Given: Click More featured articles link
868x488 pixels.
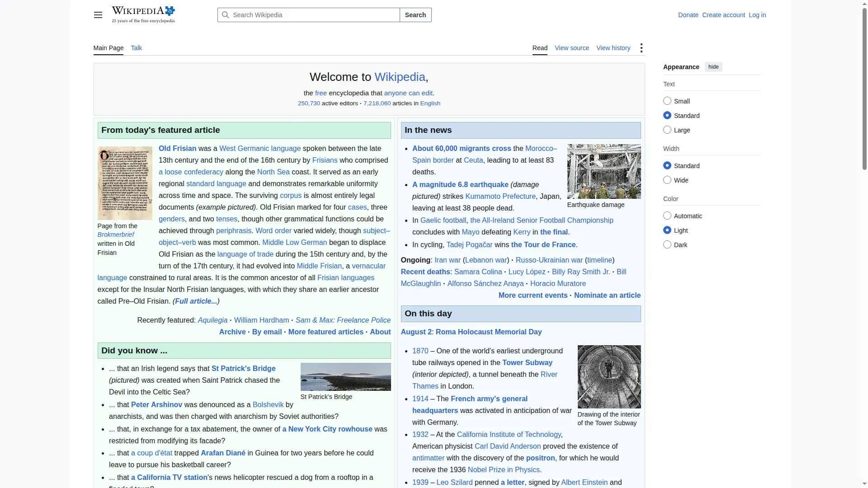Looking at the screenshot, I should (325, 332).
